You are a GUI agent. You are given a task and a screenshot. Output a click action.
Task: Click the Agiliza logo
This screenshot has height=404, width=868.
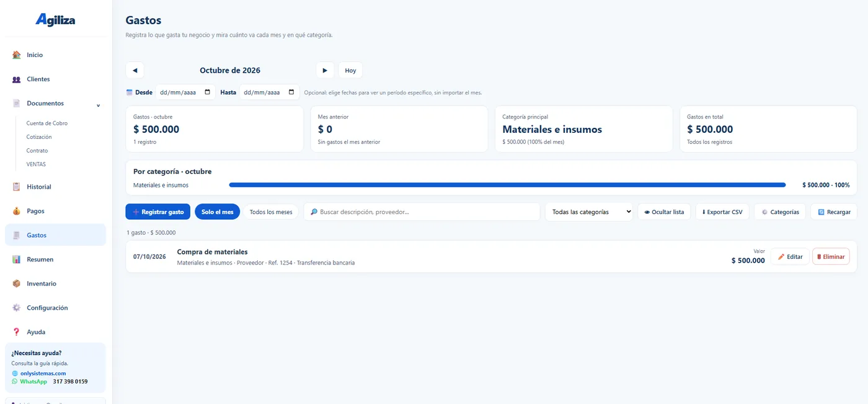(55, 20)
